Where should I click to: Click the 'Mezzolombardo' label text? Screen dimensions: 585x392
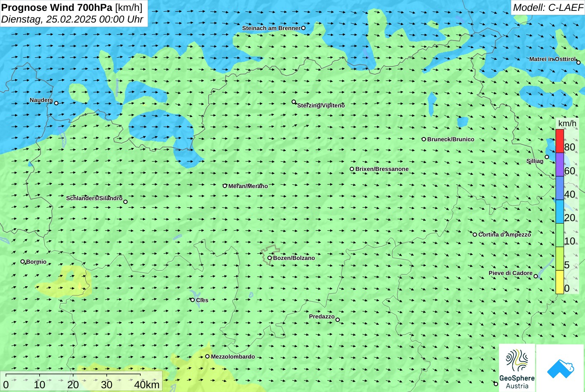[233, 356]
